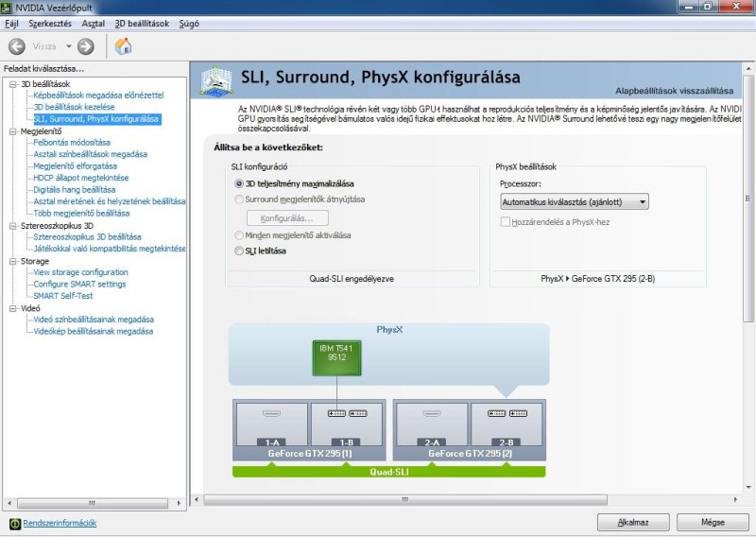Screen dimensions: 756x537
Task: Open Megjelenítő elforgatása
Action: point(75,166)
